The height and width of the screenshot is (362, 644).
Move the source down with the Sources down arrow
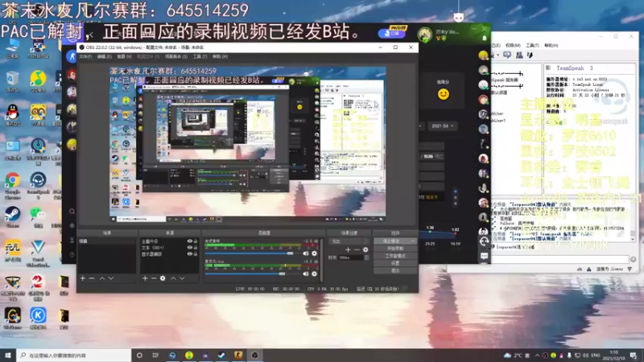point(182,278)
